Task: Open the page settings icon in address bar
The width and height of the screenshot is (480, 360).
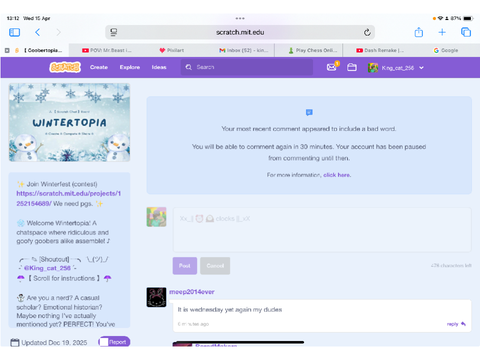Action: [x=114, y=32]
